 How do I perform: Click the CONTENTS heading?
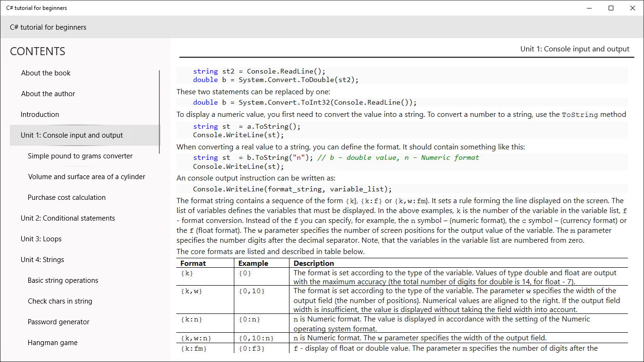[38, 51]
